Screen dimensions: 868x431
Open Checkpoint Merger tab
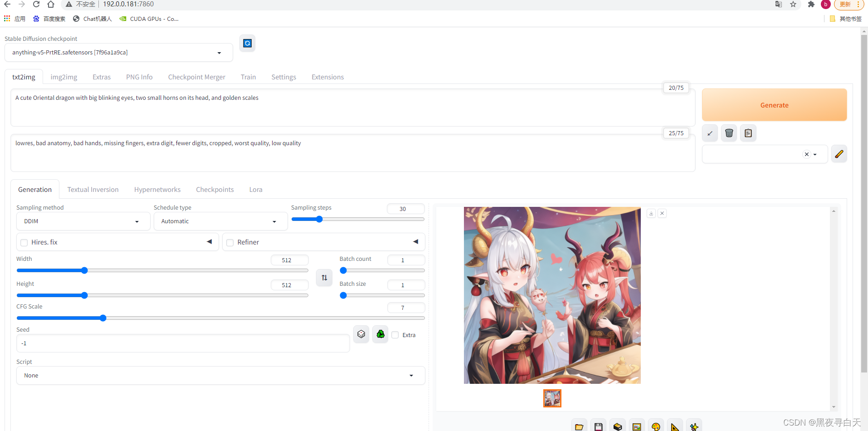pos(196,77)
